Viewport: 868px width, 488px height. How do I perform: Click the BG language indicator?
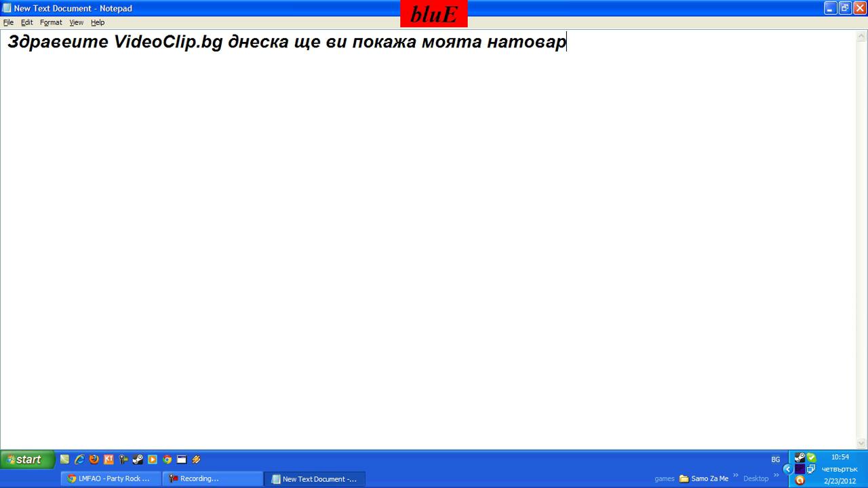tap(775, 460)
